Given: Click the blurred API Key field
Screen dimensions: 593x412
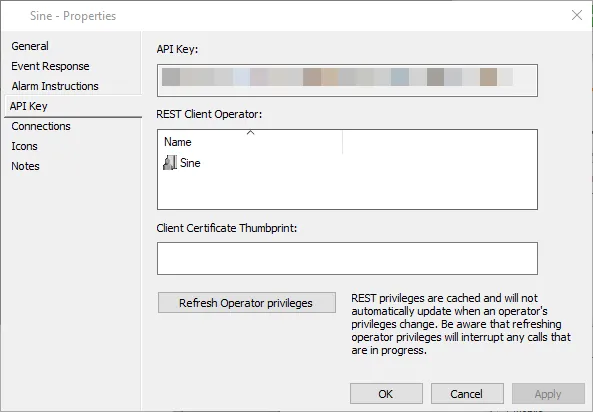Looking at the screenshot, I should click(347, 80).
